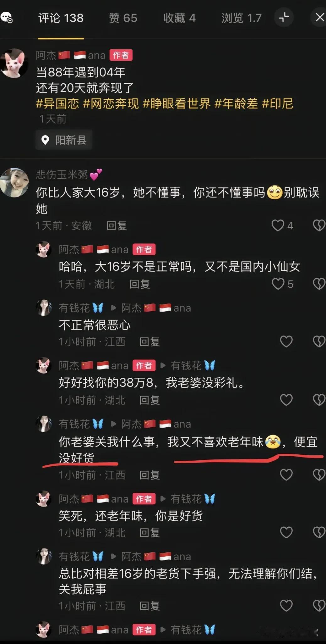This screenshot has width=326, height=644.
Task: View 悲伤玉米粥's profile avatar
Action: (x=14, y=182)
